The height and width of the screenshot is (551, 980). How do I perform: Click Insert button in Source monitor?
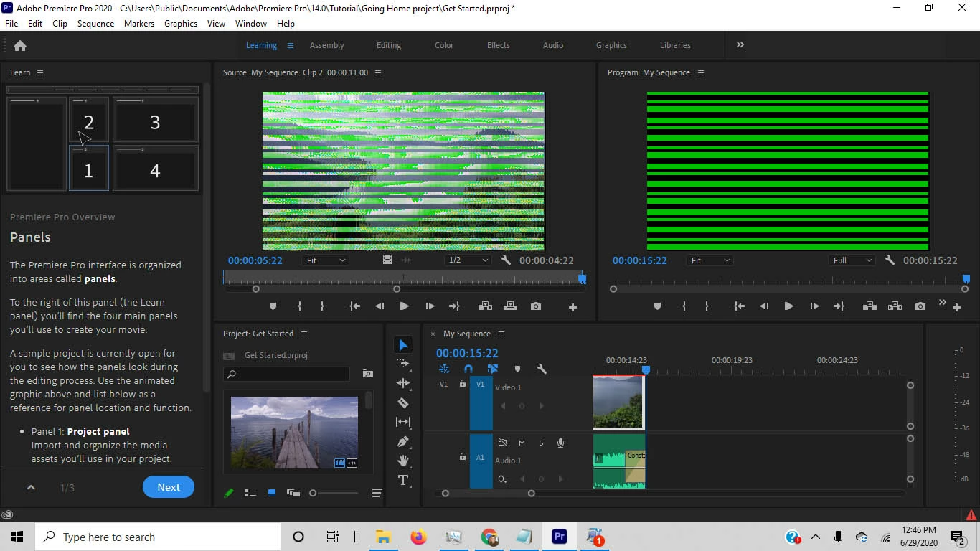pyautogui.click(x=485, y=306)
